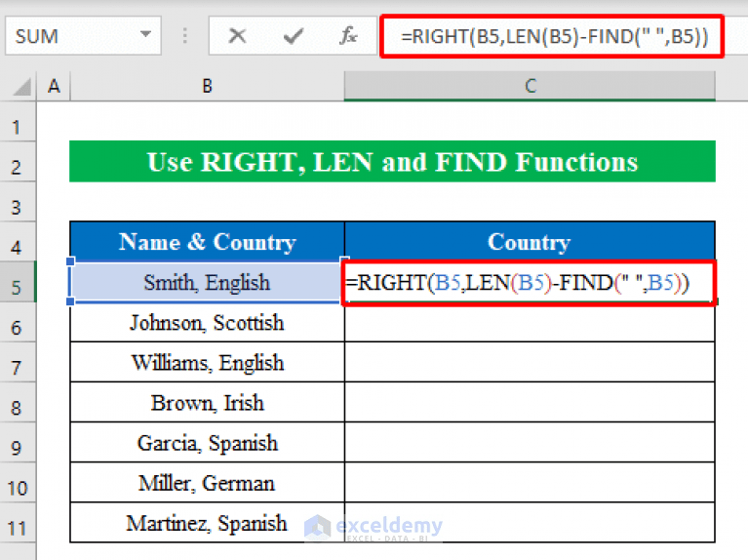This screenshot has height=560, width=748.
Task: Select row 3 header
Action: click(x=18, y=202)
